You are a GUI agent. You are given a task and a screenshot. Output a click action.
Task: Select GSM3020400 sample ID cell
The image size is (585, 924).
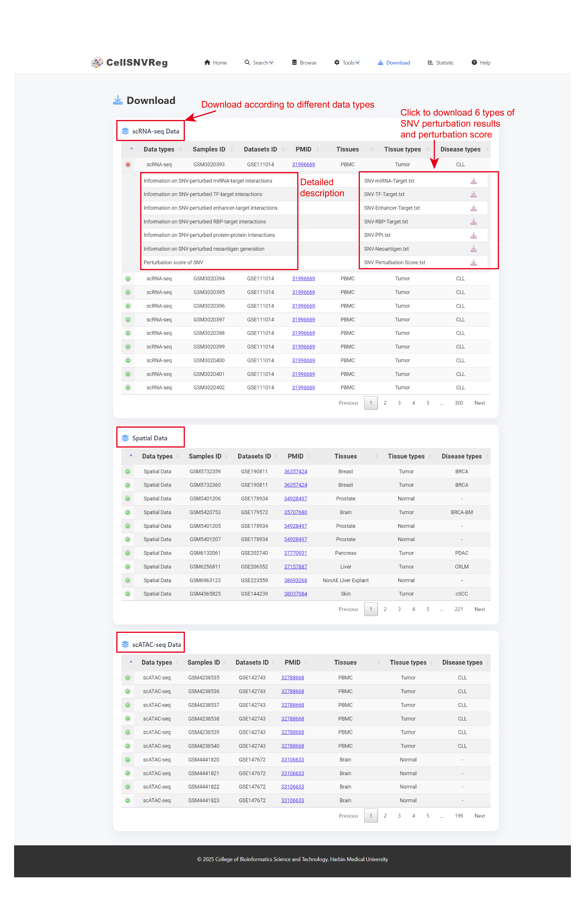click(209, 361)
